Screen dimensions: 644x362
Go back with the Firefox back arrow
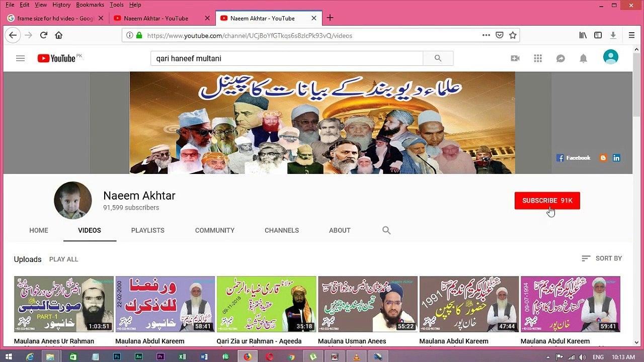tap(13, 35)
